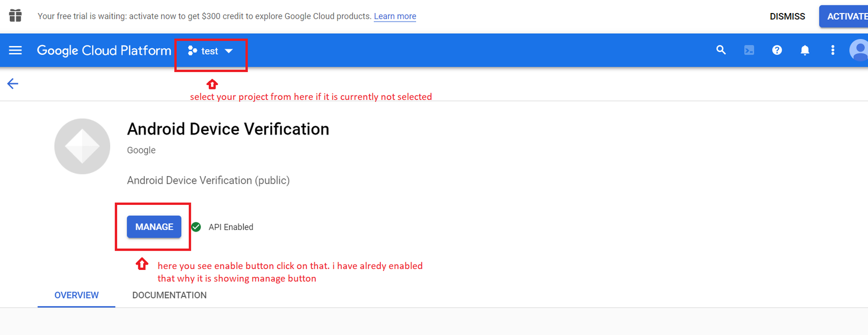
Task: Dismiss the free trial banner
Action: point(787,16)
